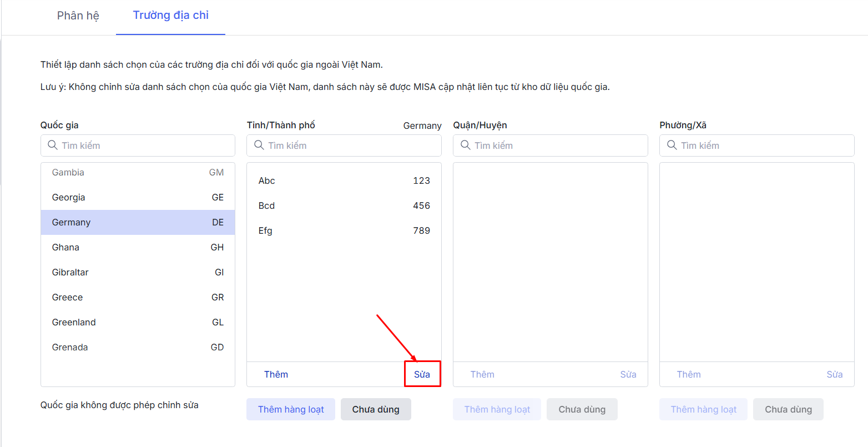Screen dimensions: 868x447
Task: Click Chưa dùng button for Tỉnh/Thành phố
Action: (376, 409)
